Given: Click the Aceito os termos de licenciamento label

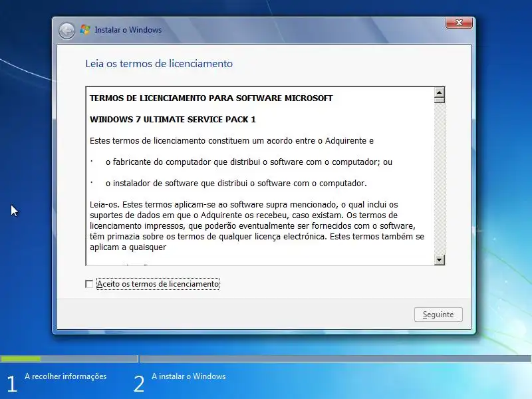Looking at the screenshot, I should [x=158, y=284].
